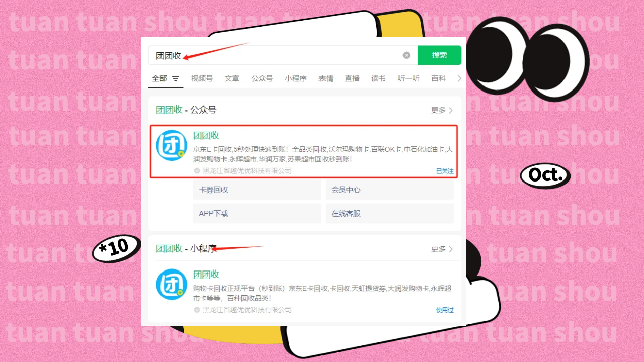Click the official account description starting 京东E卡回收
The height and width of the screenshot is (362, 644).
(323, 154)
